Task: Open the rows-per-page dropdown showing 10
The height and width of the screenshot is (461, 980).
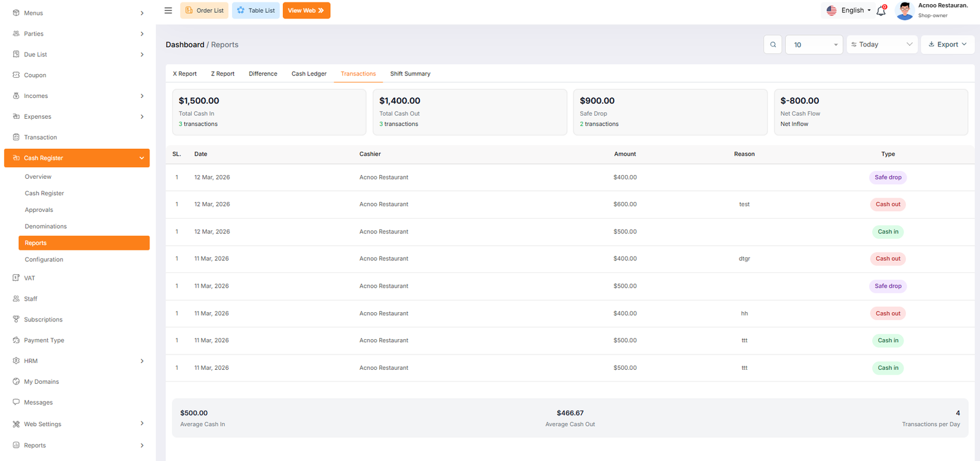Action: coord(814,45)
